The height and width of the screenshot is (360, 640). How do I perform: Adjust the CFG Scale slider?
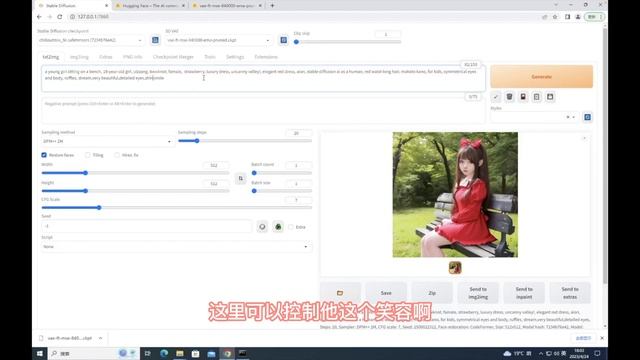point(176,207)
